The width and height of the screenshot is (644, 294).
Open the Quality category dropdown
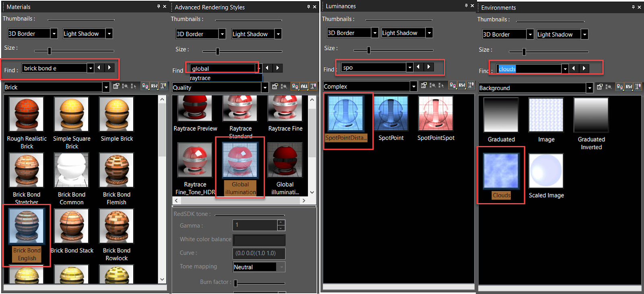pyautogui.click(x=265, y=87)
